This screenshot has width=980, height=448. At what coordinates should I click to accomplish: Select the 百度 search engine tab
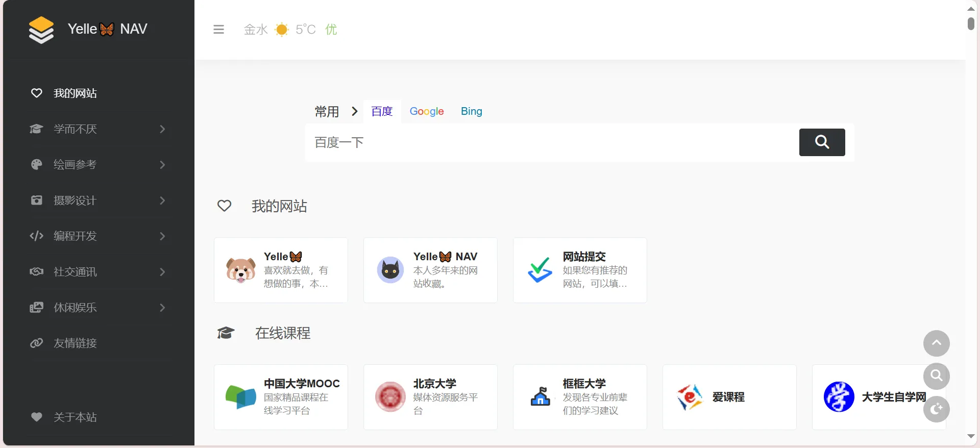pos(382,111)
